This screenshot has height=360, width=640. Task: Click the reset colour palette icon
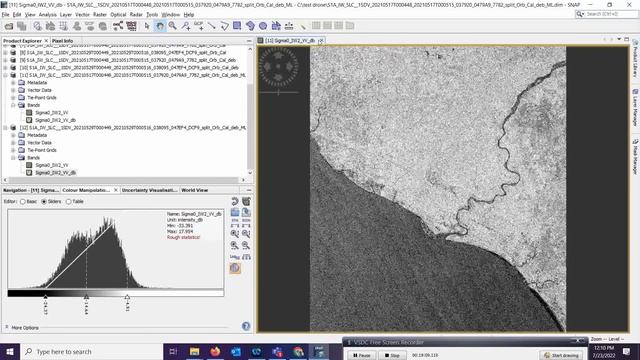(x=235, y=201)
